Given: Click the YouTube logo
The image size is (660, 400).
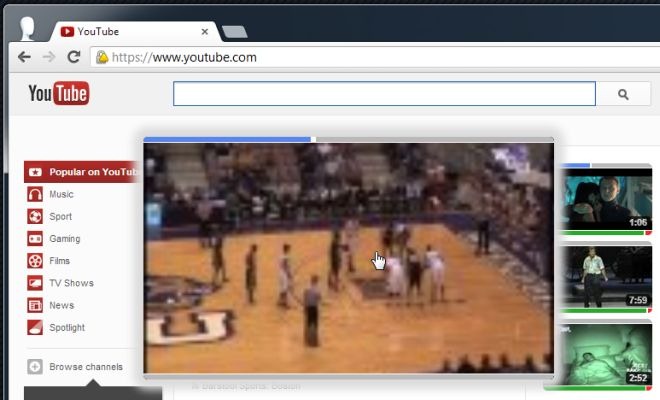Looking at the screenshot, I should [x=59, y=93].
